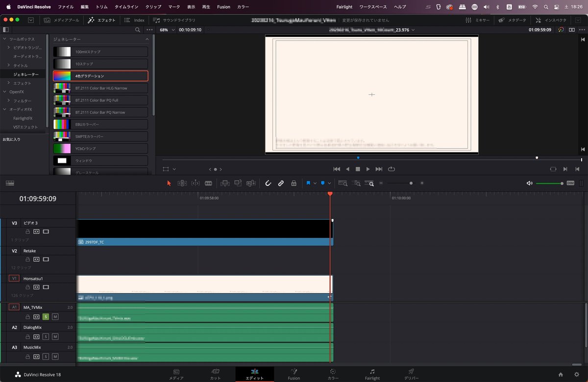
Task: Zoom in timeline with plus button
Action: point(422,183)
